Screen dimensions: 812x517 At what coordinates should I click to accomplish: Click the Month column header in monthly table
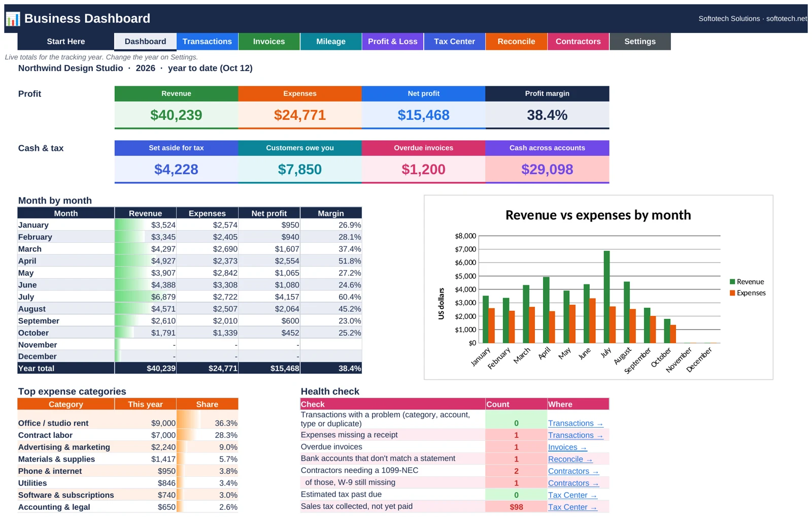pos(66,213)
